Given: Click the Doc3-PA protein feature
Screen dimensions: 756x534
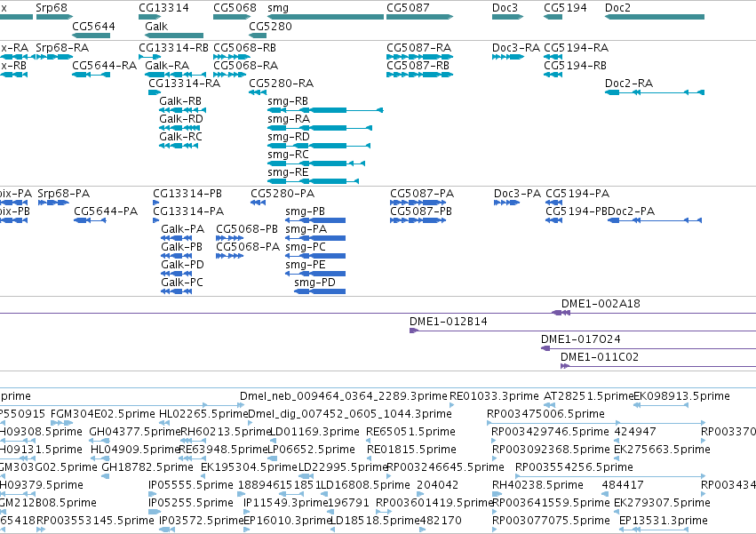Looking at the screenshot, I should coord(506,203).
